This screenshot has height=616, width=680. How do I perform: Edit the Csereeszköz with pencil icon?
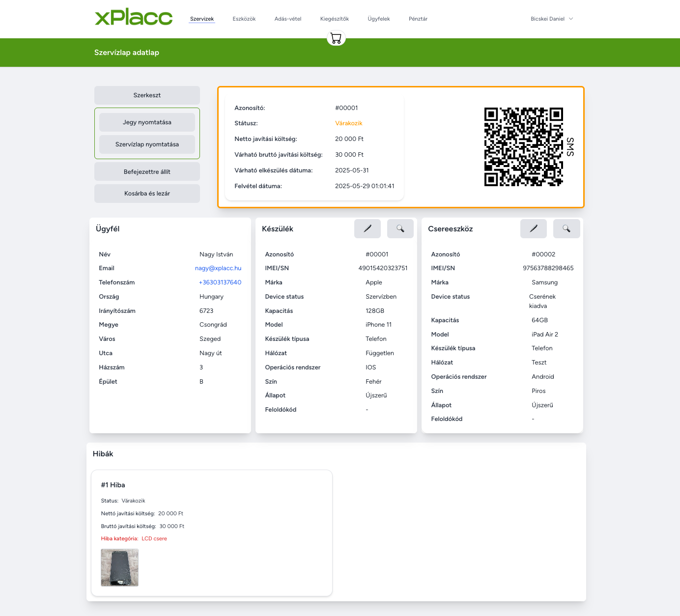534,228
